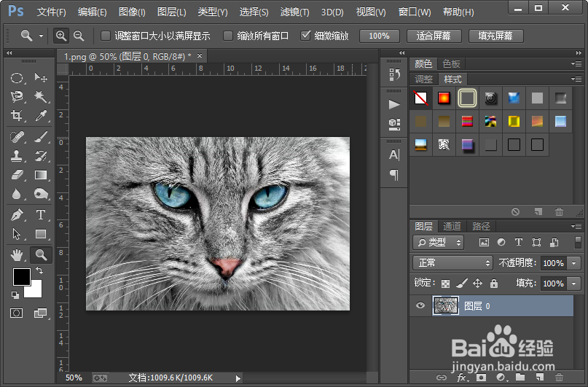The height and width of the screenshot is (387, 588).
Task: Select the Pen tool
Action: click(17, 215)
